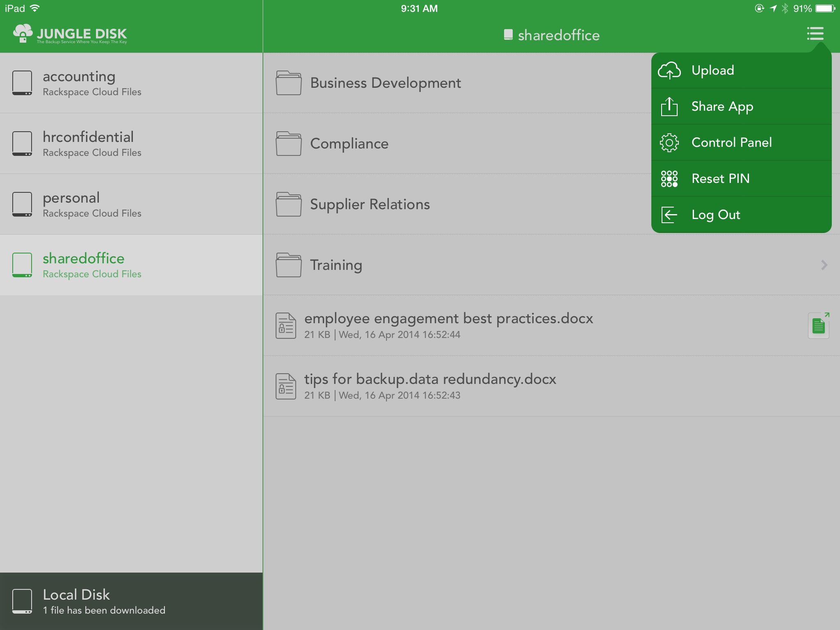This screenshot has height=630, width=840.
Task: Open the personal disk
Action: click(x=131, y=204)
